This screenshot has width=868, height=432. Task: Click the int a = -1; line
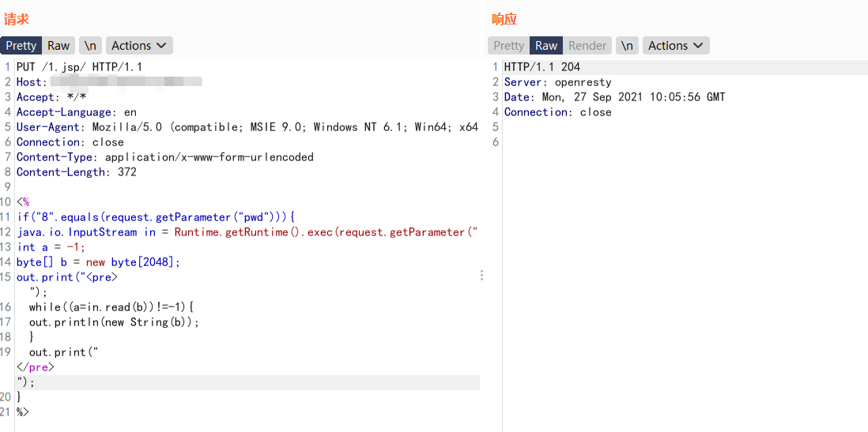click(51, 246)
